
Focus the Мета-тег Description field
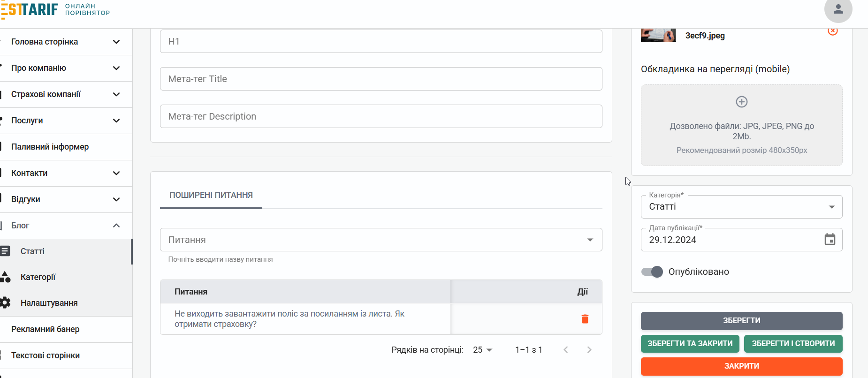pos(381,116)
